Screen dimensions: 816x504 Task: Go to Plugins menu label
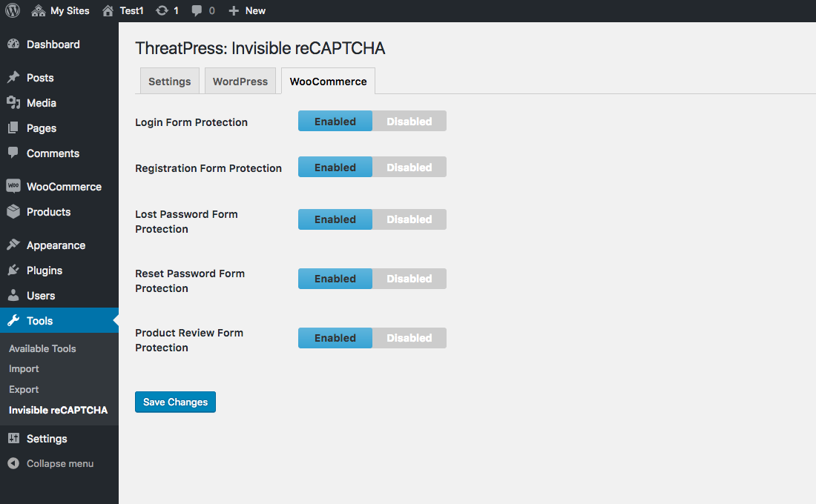point(45,271)
